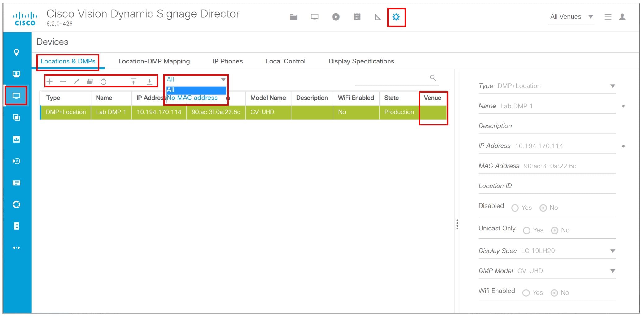Sort by Venue column header
This screenshot has height=319, width=644.
(x=433, y=98)
